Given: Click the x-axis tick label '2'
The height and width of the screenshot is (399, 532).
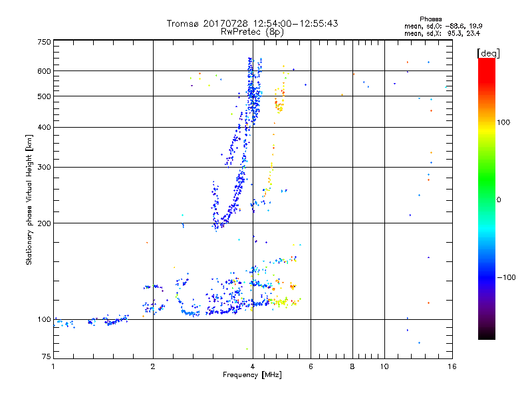Looking at the screenshot, I should 153,366.
